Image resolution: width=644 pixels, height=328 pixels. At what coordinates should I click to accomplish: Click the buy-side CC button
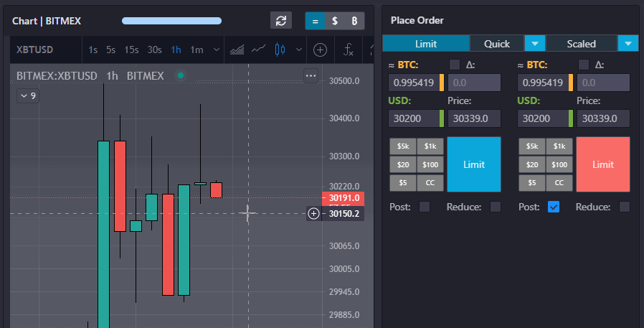point(430,183)
